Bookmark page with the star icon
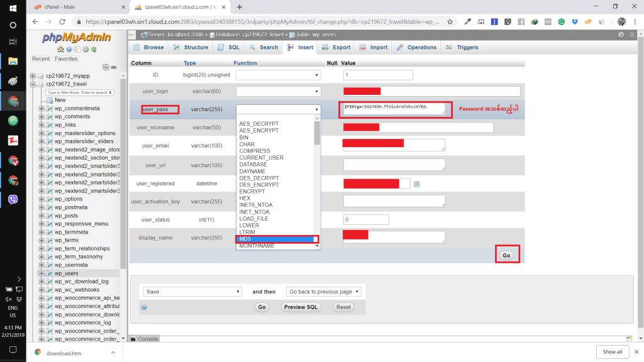 pyautogui.click(x=450, y=21)
